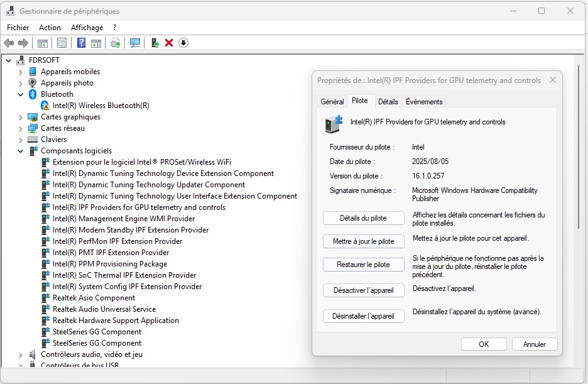Click the back arrow in toolbar
This screenshot has height=384, width=588.
tap(9, 43)
